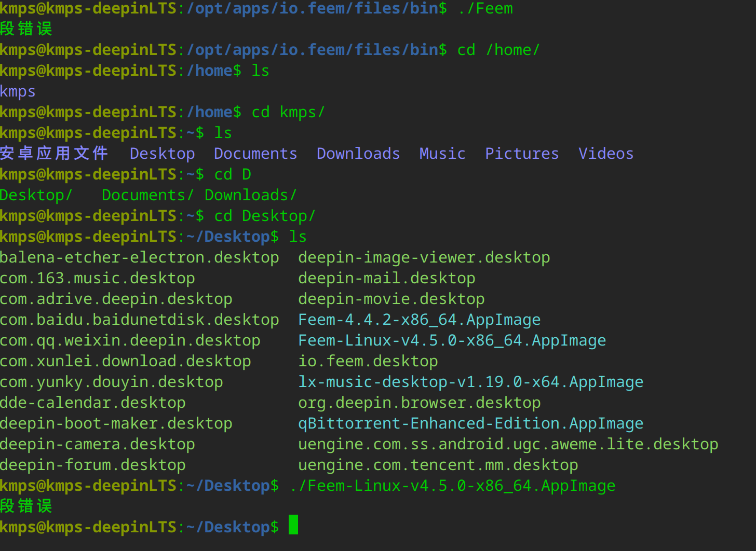Click the deepin-camera.desktop entry
The image size is (756, 551).
pos(97,444)
